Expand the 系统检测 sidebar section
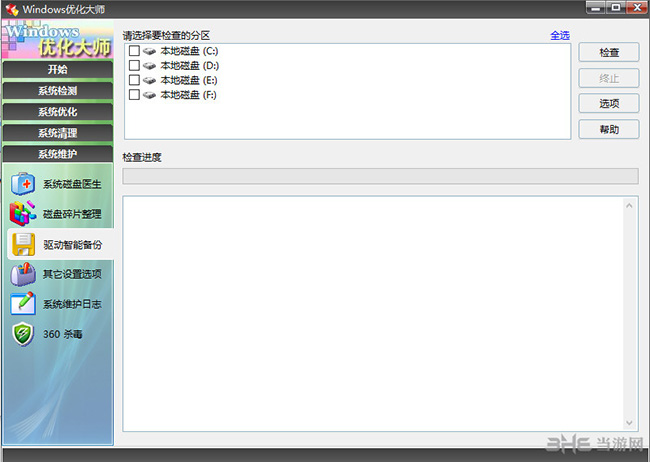Viewport: 650px width, 462px height. point(58,90)
